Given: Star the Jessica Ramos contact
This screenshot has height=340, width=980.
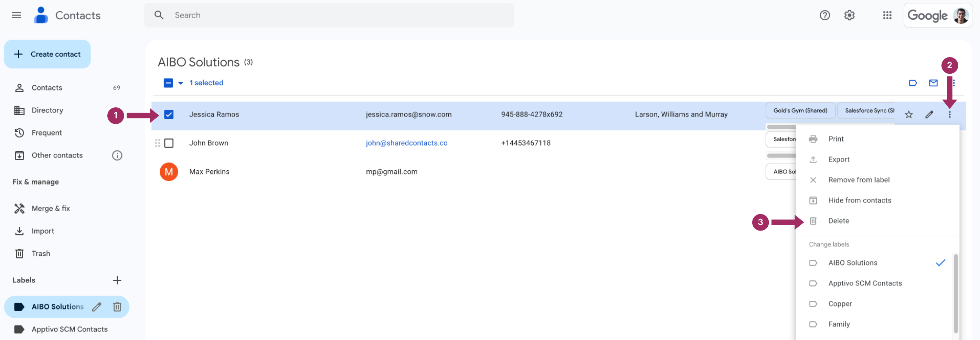Looking at the screenshot, I should point(908,115).
